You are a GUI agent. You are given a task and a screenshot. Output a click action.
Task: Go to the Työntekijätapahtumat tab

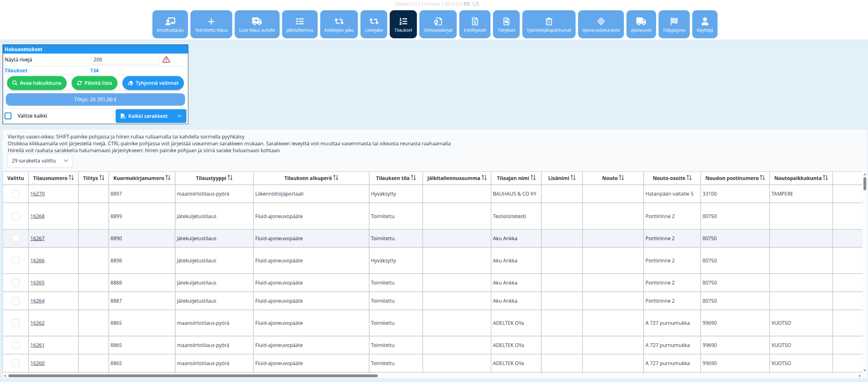pos(548,24)
